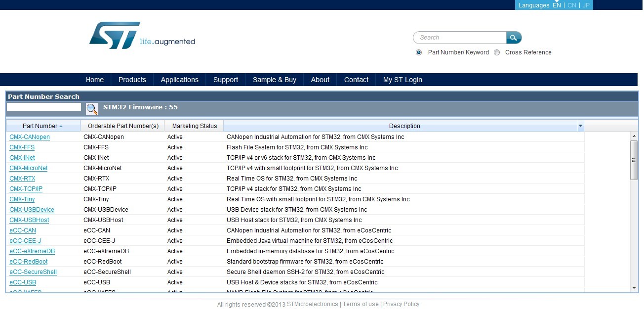Open the About menu item
Image resolution: width=644 pixels, height=318 pixels.
[320, 80]
